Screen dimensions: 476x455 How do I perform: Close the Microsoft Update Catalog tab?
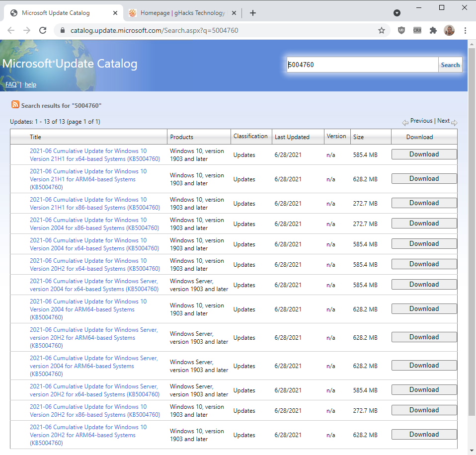click(115, 13)
